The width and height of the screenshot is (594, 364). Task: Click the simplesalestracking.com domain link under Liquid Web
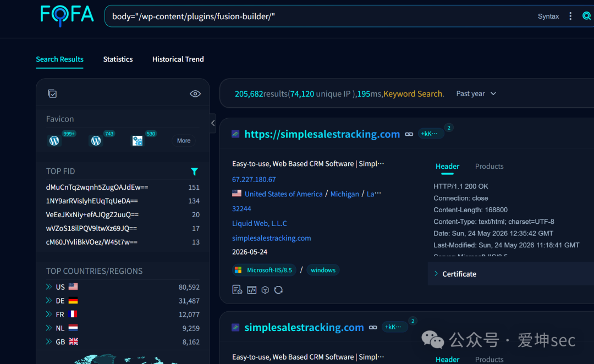[x=271, y=238]
